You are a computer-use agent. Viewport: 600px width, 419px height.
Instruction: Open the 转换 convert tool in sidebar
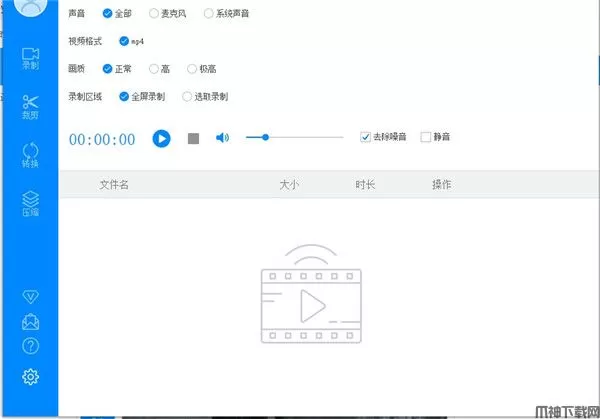(x=30, y=155)
